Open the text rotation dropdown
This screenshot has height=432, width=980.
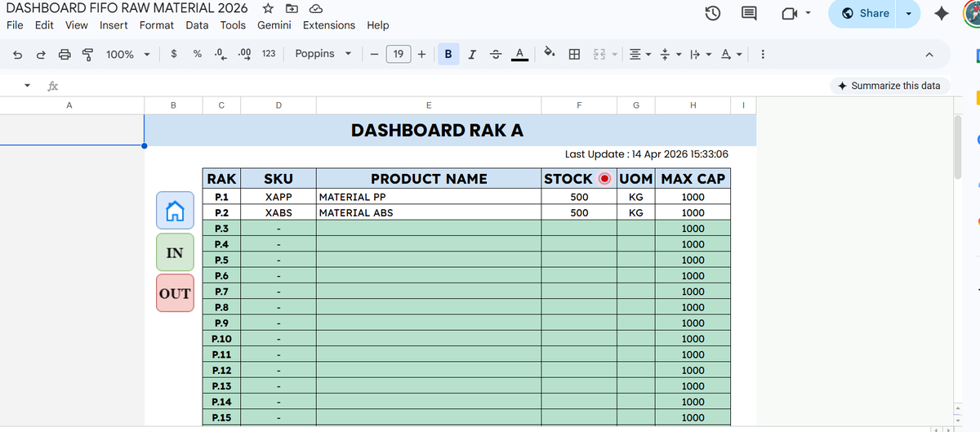coord(731,54)
